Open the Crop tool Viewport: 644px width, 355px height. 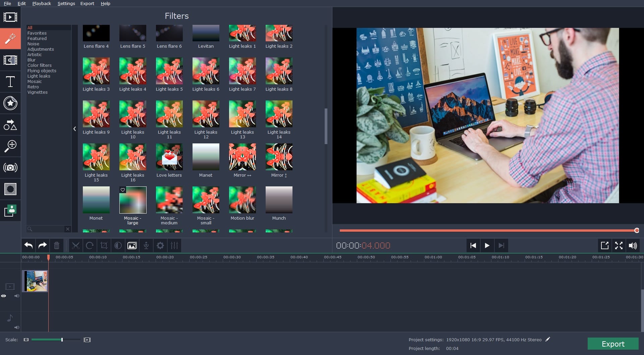[104, 246]
